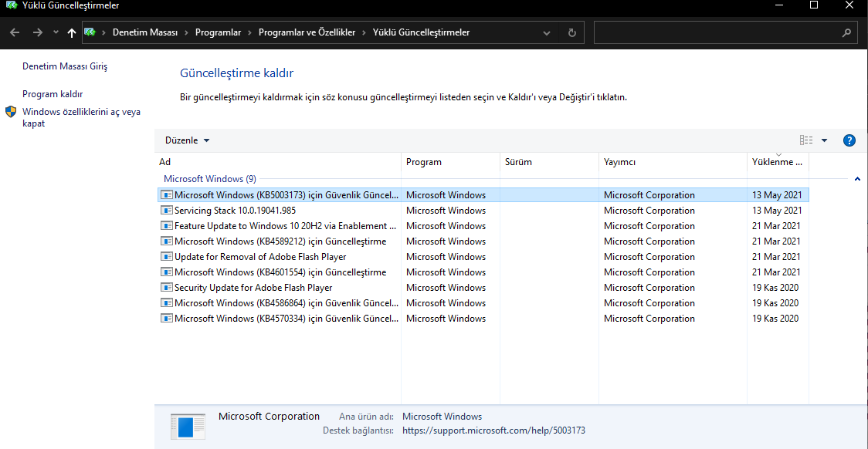
Task: Open the recent locations dropdown
Action: [56, 32]
